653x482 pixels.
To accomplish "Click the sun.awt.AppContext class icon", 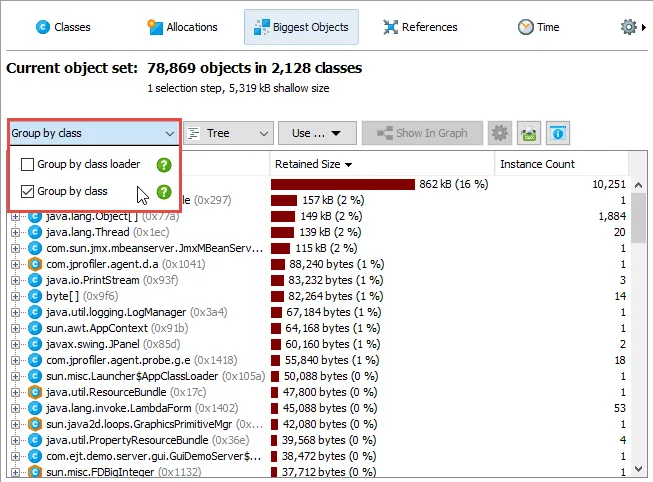I will 35,328.
